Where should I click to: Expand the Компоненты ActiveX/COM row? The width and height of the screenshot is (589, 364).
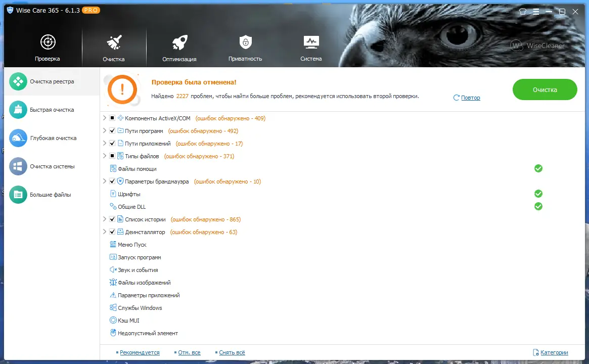pyautogui.click(x=105, y=118)
